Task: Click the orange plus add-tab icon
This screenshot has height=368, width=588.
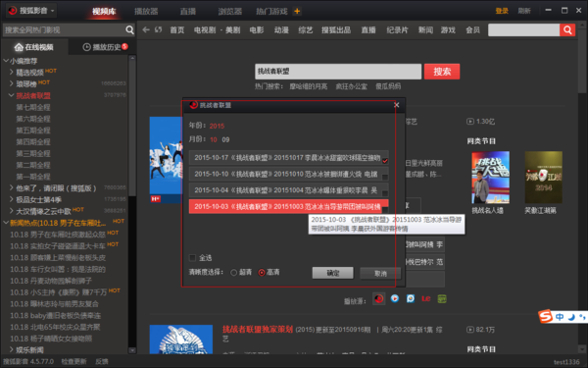Action: tap(297, 11)
